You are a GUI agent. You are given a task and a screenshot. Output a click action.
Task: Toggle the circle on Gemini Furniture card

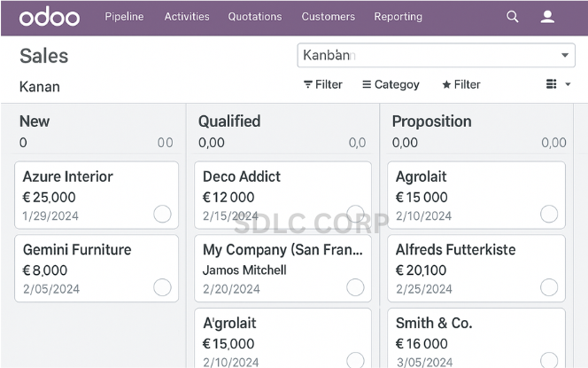[162, 287]
